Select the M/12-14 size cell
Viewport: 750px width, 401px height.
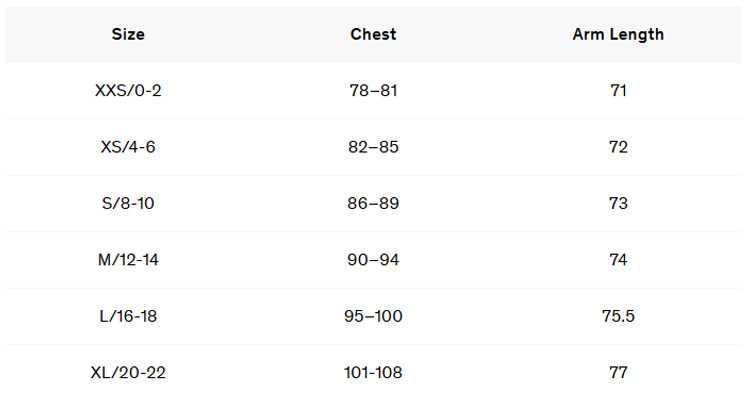128,260
